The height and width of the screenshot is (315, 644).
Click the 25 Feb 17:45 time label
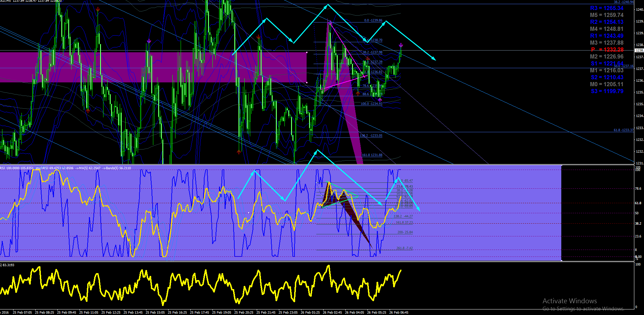click(199, 313)
